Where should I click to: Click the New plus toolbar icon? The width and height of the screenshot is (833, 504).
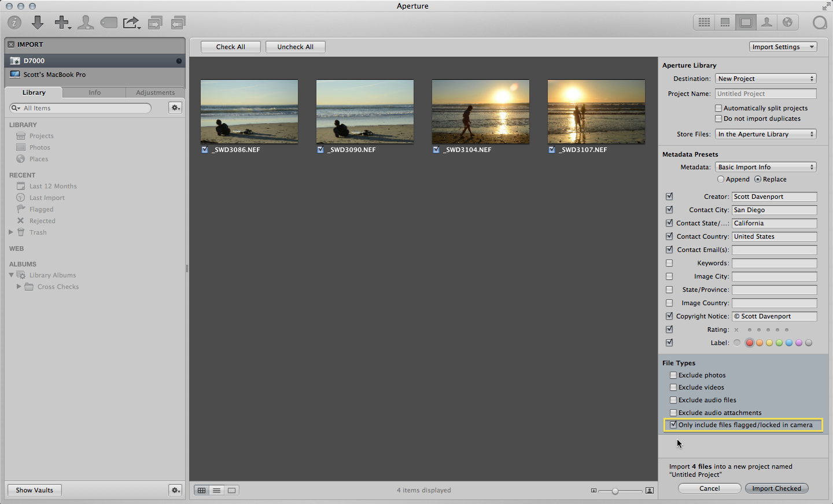(62, 23)
